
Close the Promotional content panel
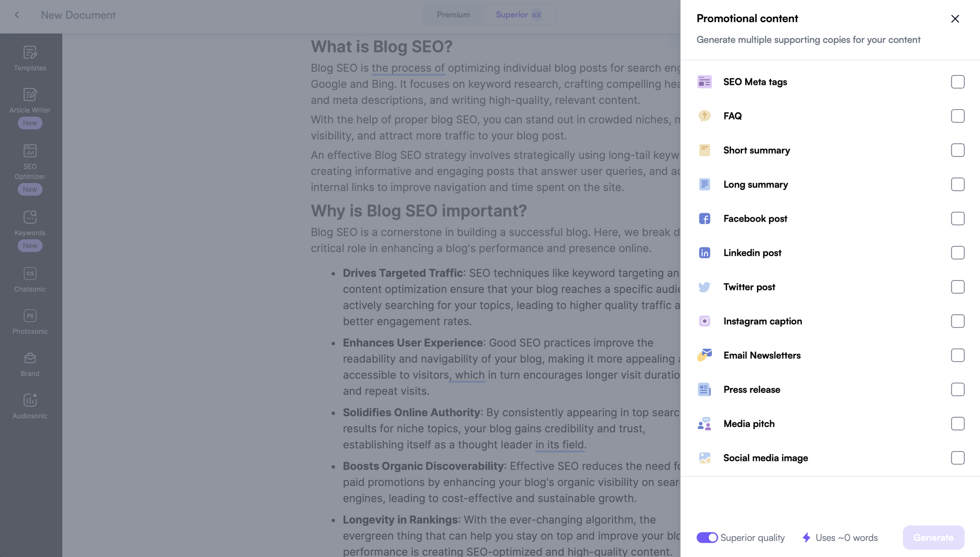955,19
